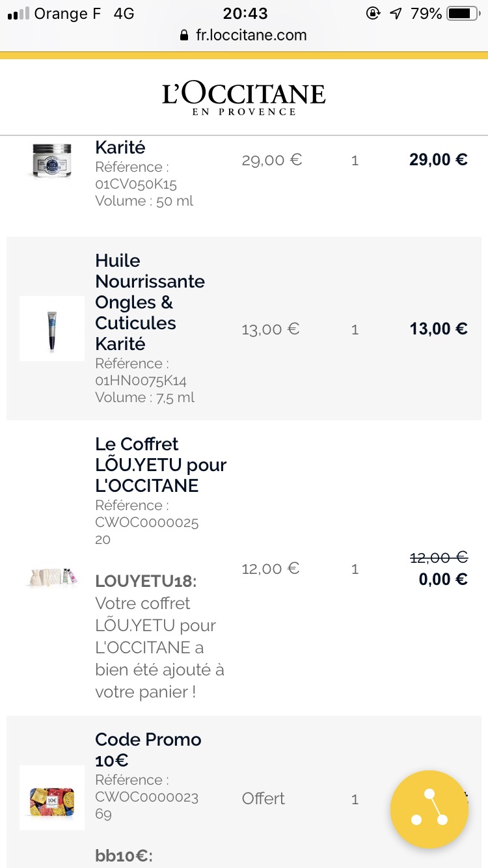Tap the struck-through 12,00 € price
Viewport: 488px width, 868px height.
[x=439, y=558]
